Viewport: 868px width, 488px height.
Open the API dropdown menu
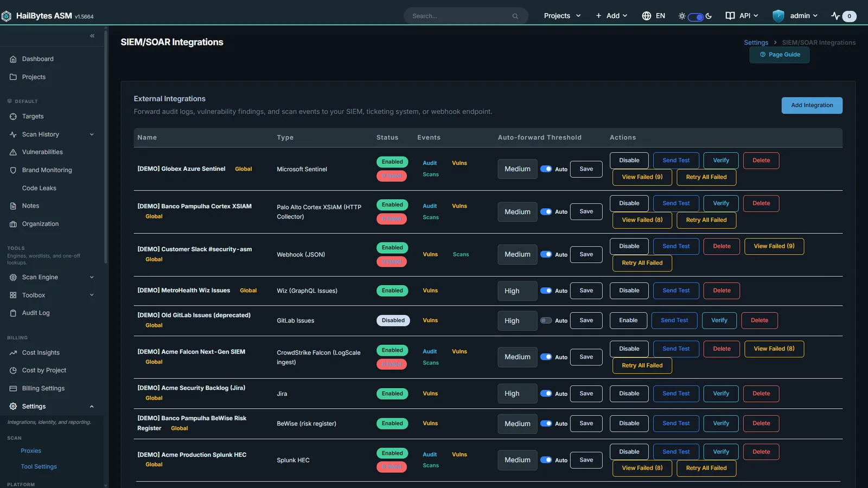point(742,16)
